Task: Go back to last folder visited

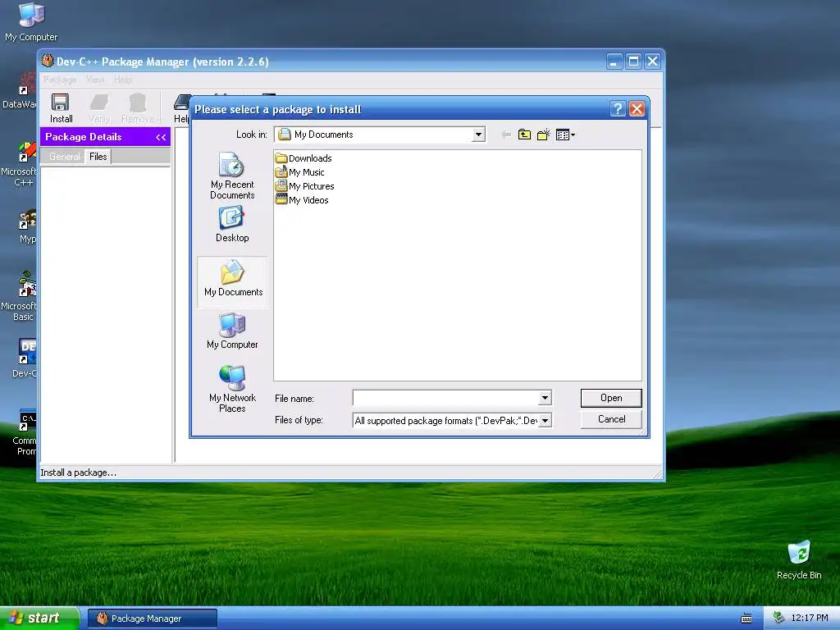Action: (x=505, y=135)
